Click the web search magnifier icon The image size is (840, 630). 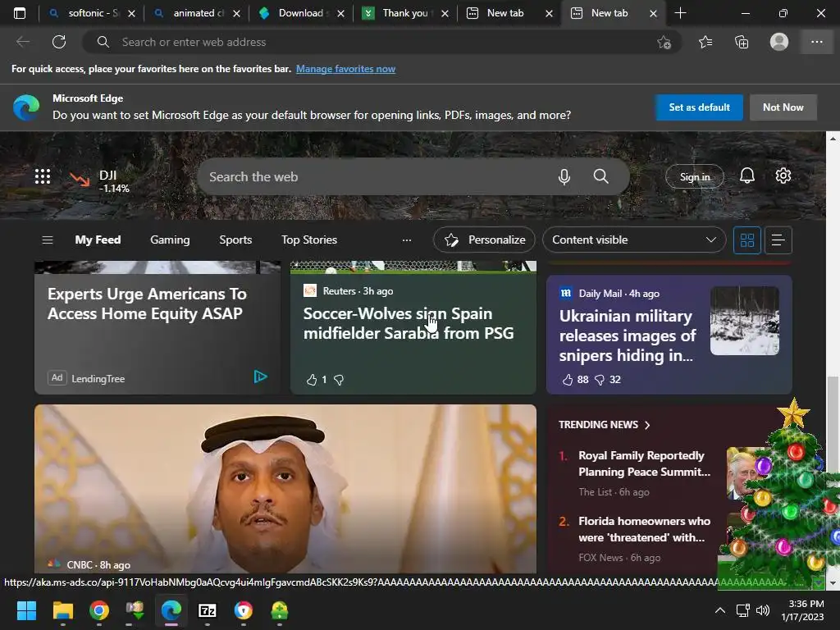[600, 176]
